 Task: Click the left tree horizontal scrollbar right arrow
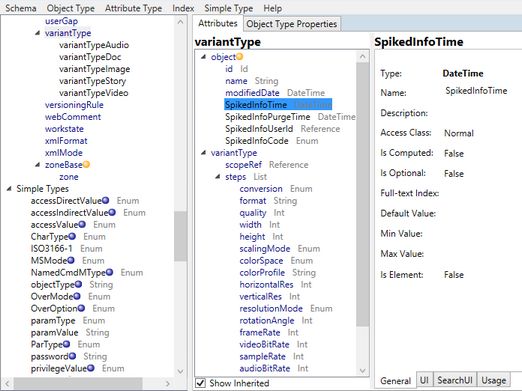pyautogui.click(x=168, y=383)
